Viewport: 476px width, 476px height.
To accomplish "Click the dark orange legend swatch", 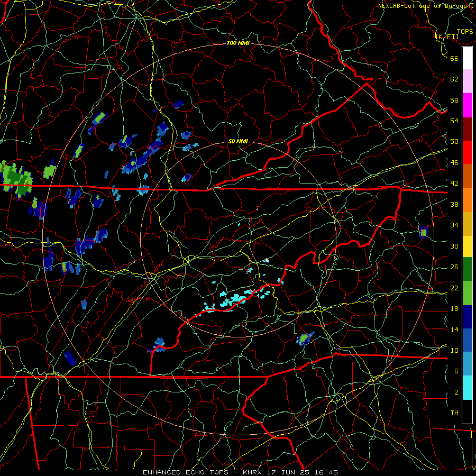I will click(467, 176).
